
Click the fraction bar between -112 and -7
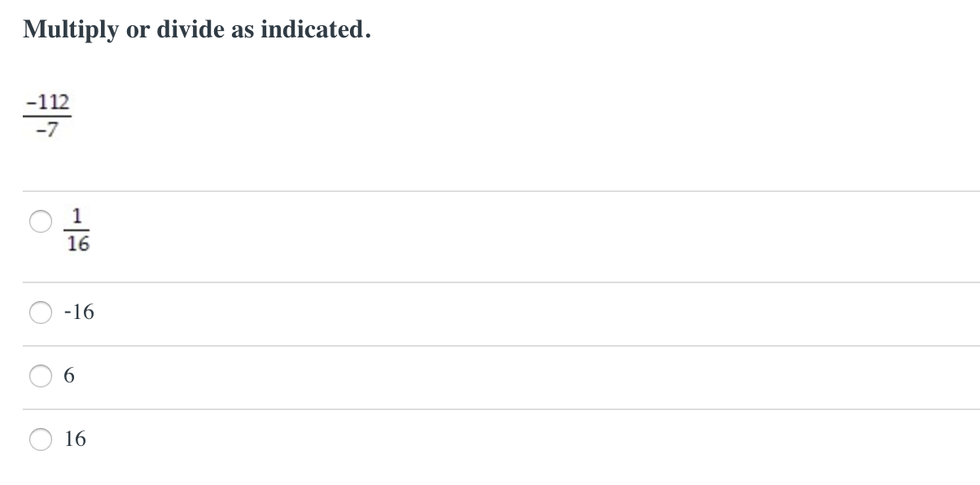click(47, 116)
